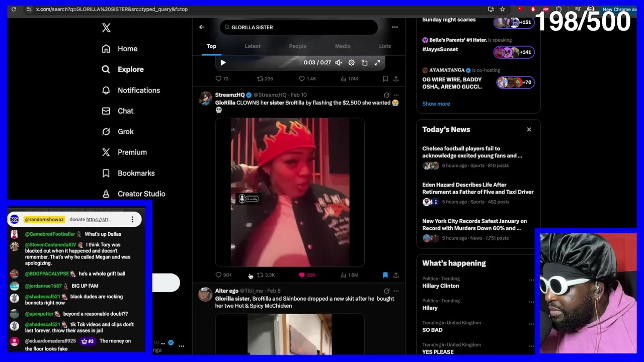Unlike the StreamzHQ post with 35K likes
This screenshot has height=362, width=644.
click(307, 275)
